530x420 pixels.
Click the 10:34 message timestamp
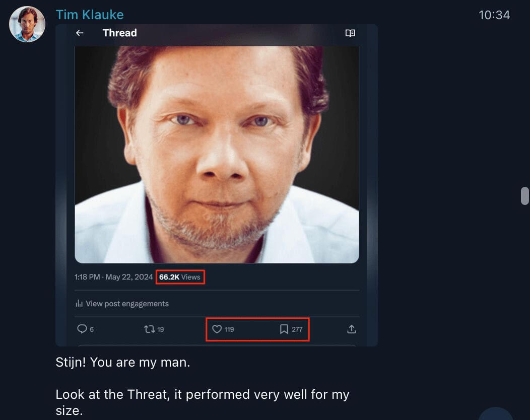(x=494, y=15)
